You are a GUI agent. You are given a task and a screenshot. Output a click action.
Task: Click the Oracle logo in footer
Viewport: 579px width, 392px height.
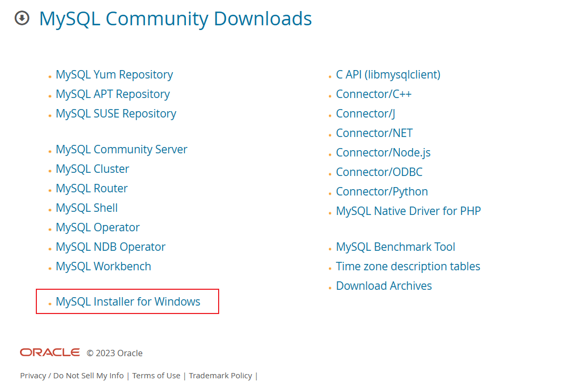point(50,352)
